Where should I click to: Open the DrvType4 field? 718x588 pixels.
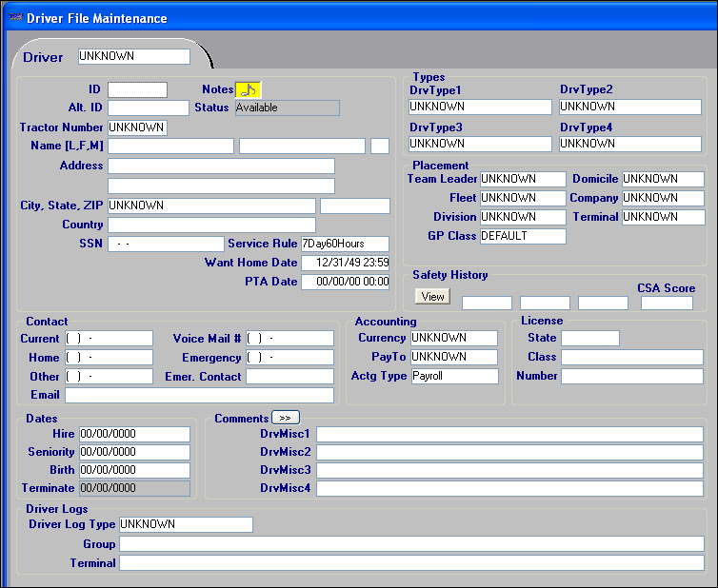[628, 144]
